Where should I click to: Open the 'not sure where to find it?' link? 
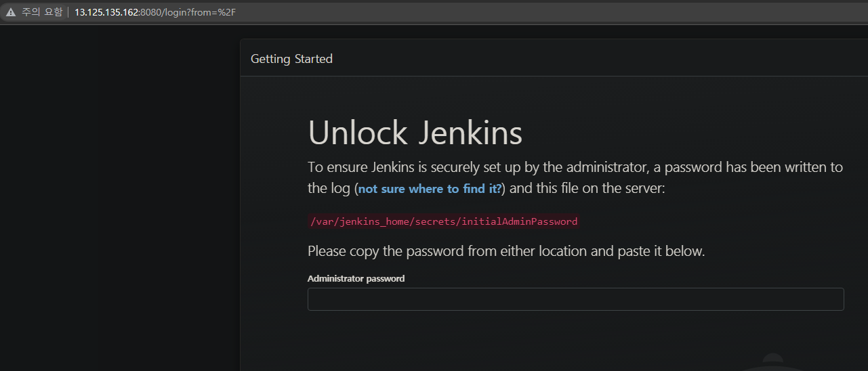(430, 189)
